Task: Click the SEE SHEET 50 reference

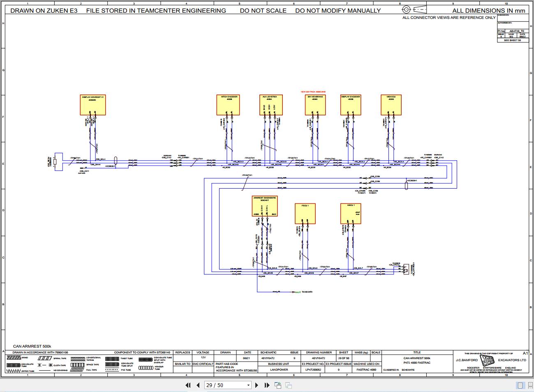Action: [512, 40]
